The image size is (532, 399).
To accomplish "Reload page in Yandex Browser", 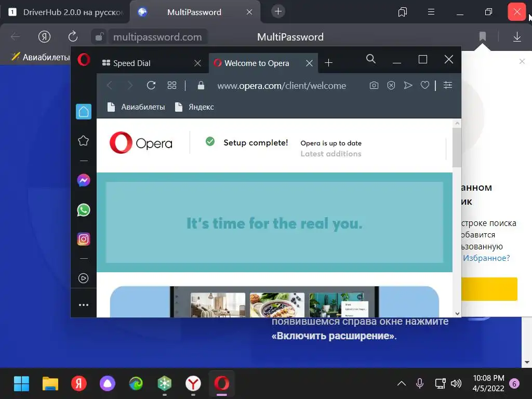I will coord(73,36).
